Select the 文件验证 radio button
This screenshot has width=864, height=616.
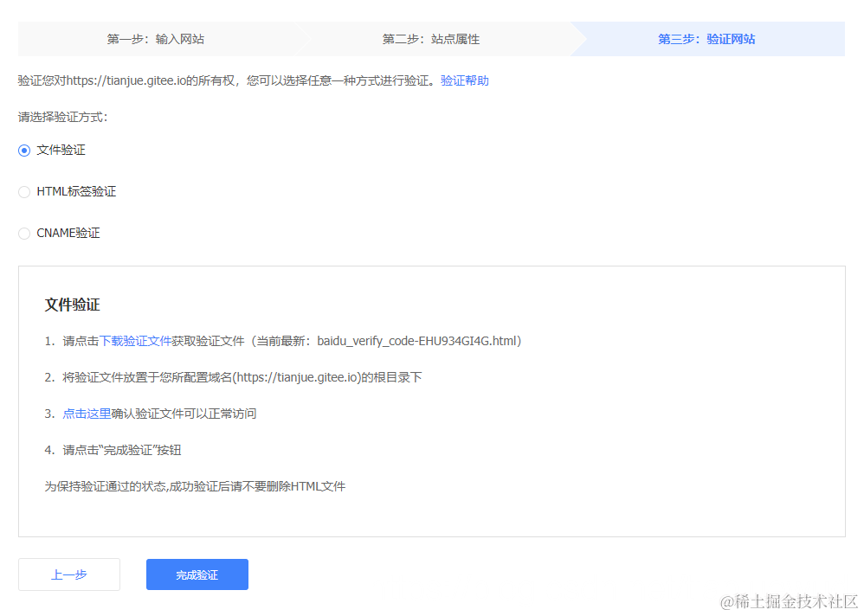[x=24, y=150]
